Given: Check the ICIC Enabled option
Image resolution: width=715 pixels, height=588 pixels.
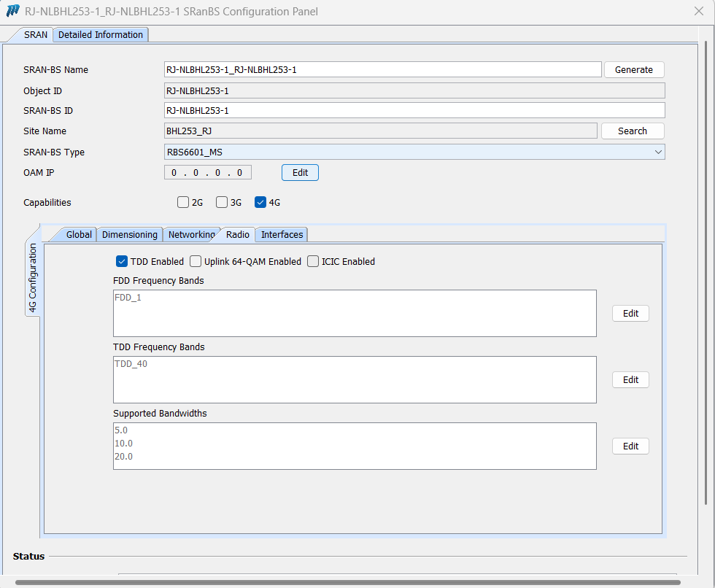Looking at the screenshot, I should click(x=313, y=261).
